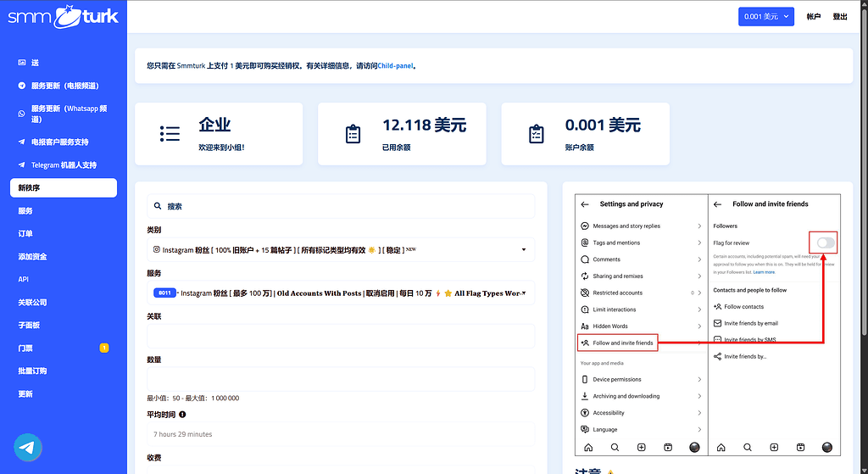Image resolution: width=868 pixels, height=474 pixels.
Task: Click clipboard icon beside 已用余额
Action: 353,134
